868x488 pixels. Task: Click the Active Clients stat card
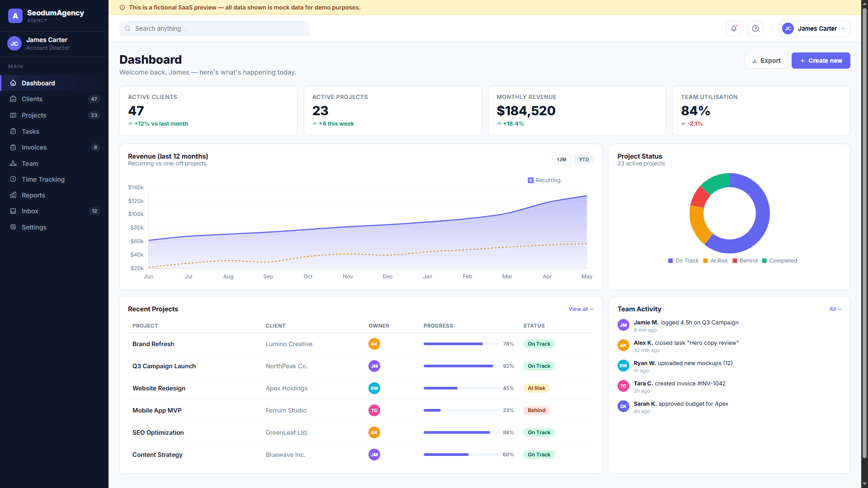pos(208,111)
